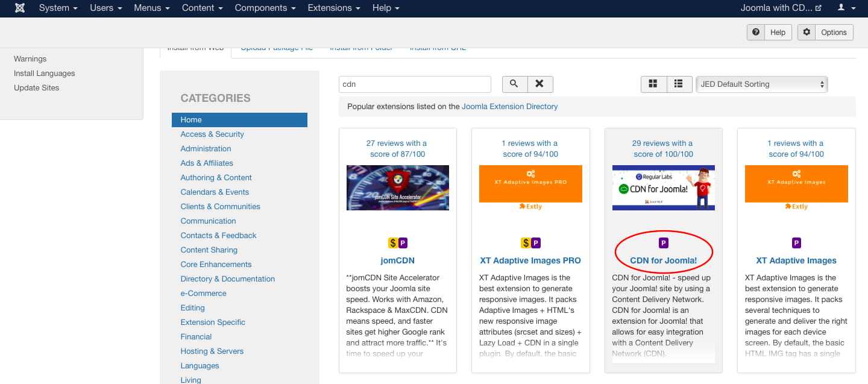
Task: Select the Languages category
Action: coord(200,365)
